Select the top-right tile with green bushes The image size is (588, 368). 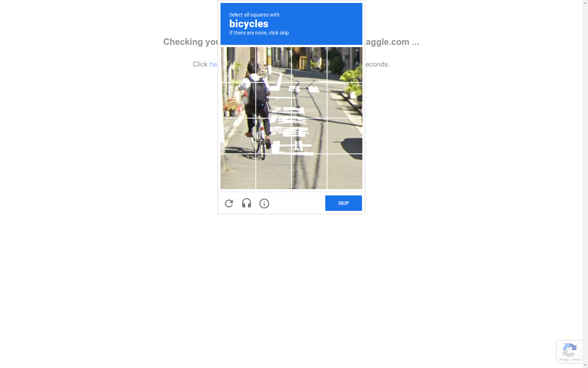coord(345,64)
